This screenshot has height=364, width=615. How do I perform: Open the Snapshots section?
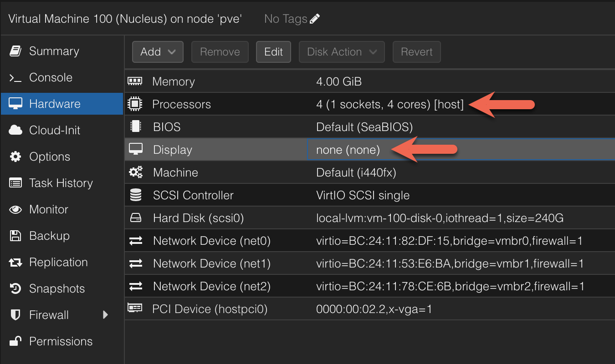57,288
